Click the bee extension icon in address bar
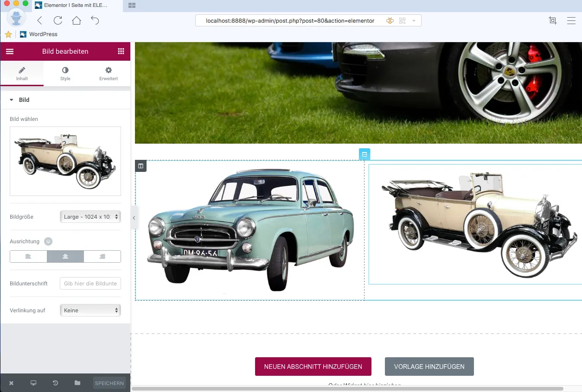The width and height of the screenshot is (582, 392). click(x=390, y=21)
